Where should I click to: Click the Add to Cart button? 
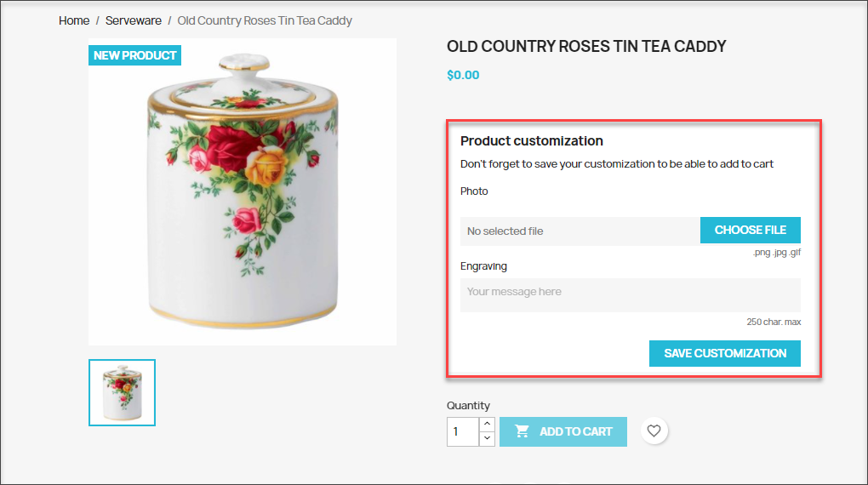pos(563,431)
